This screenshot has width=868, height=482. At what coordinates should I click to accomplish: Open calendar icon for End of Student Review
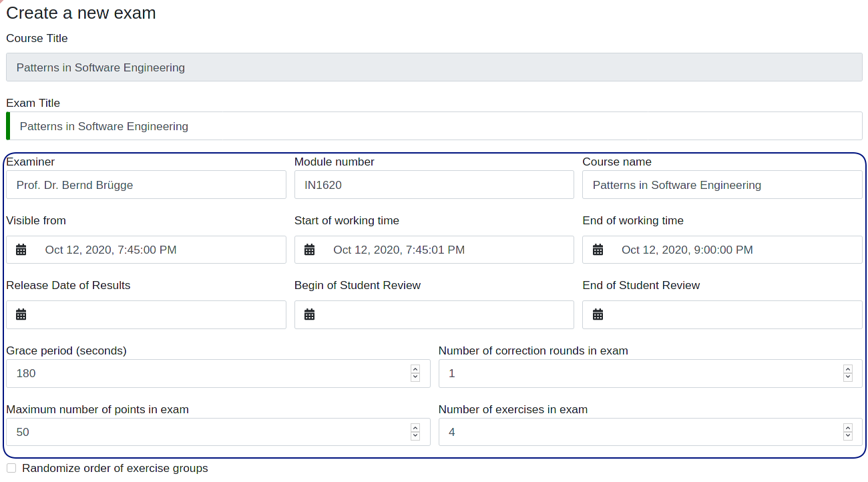point(598,314)
